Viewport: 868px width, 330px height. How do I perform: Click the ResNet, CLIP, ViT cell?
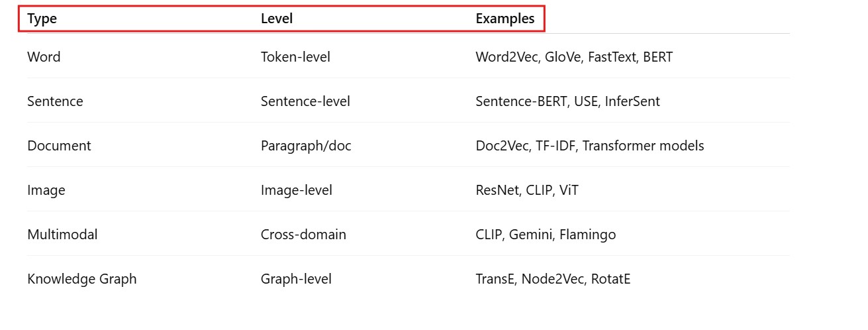click(x=527, y=190)
